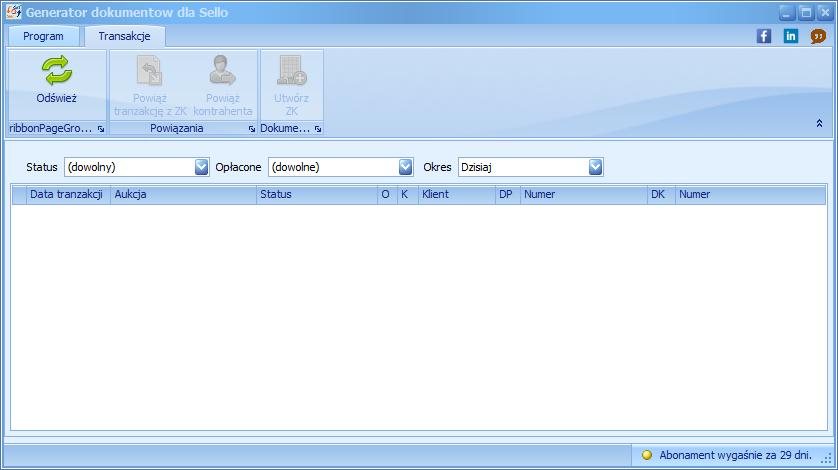Click the O column header
This screenshot has height=470, width=838.
pos(387,195)
